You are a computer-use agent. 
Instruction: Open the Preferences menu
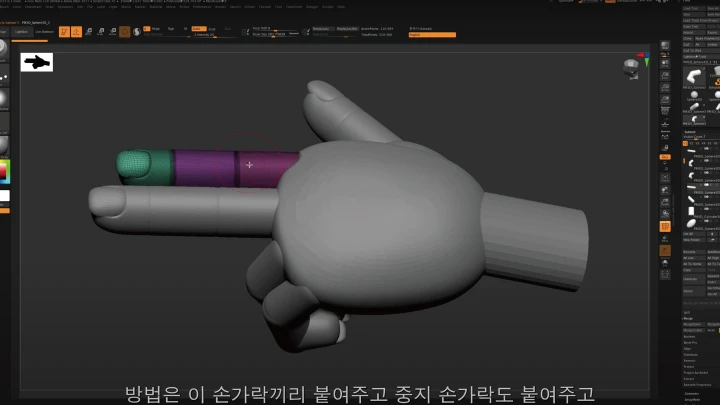[x=202, y=7]
